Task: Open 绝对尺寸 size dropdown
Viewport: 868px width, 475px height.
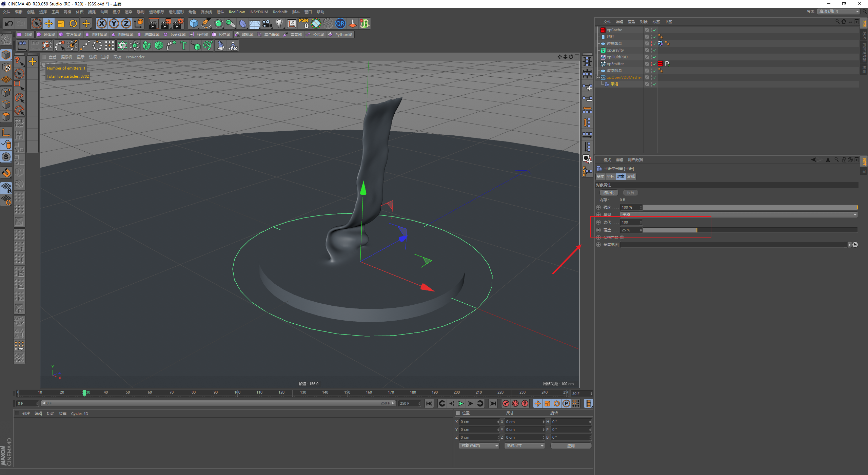Action: (x=525, y=445)
